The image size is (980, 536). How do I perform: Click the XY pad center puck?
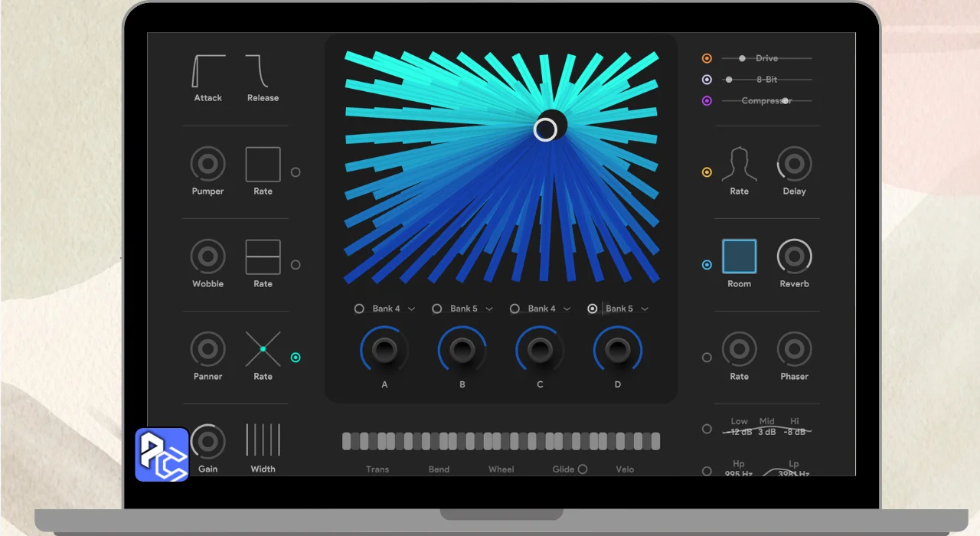545,129
